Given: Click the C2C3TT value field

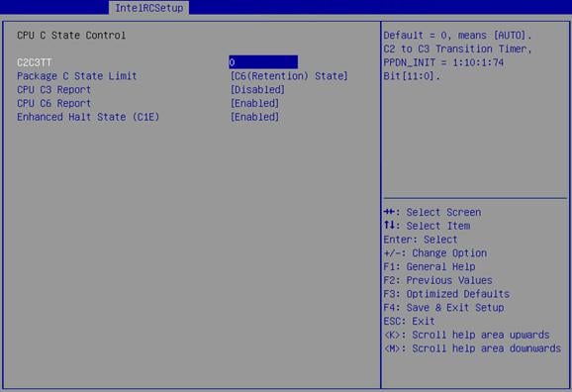Looking at the screenshot, I should [263, 62].
